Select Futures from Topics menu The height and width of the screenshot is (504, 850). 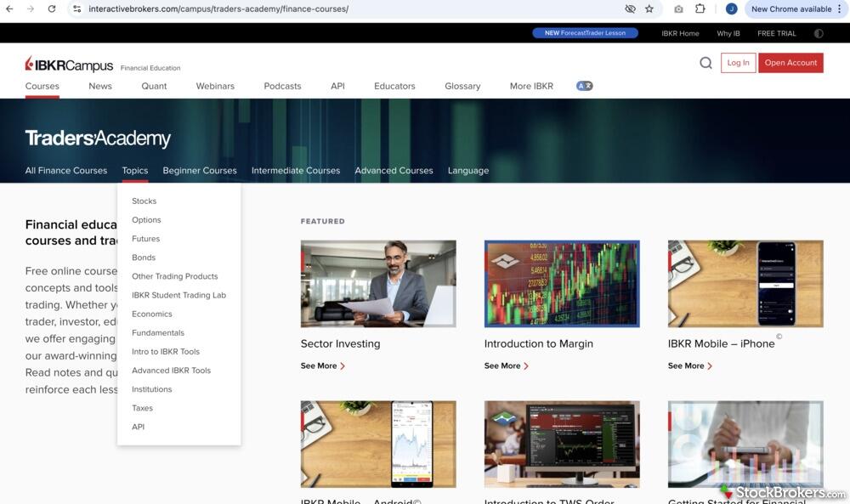click(145, 239)
